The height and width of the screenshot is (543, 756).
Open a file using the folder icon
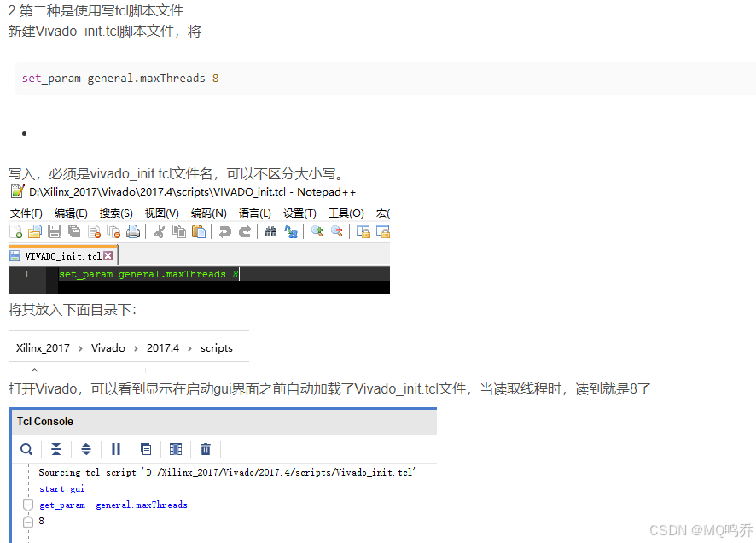pyautogui.click(x=32, y=231)
